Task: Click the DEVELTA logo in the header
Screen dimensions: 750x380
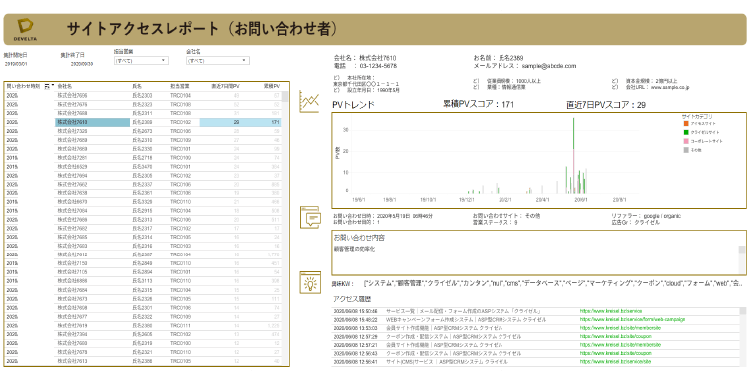Action: (25, 29)
